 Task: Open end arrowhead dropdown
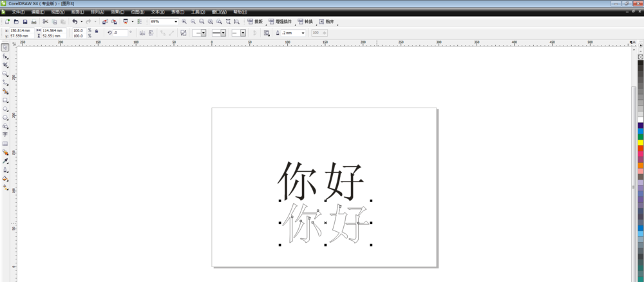tap(243, 33)
